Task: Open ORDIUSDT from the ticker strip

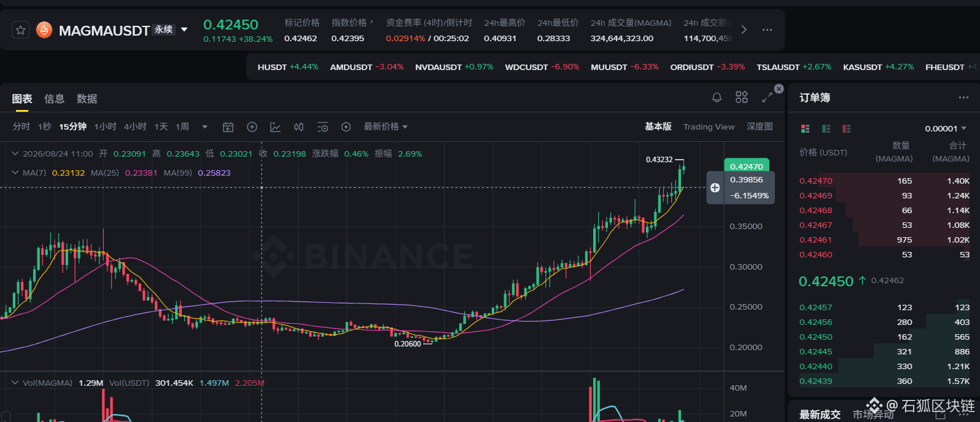Action: pyautogui.click(x=707, y=67)
